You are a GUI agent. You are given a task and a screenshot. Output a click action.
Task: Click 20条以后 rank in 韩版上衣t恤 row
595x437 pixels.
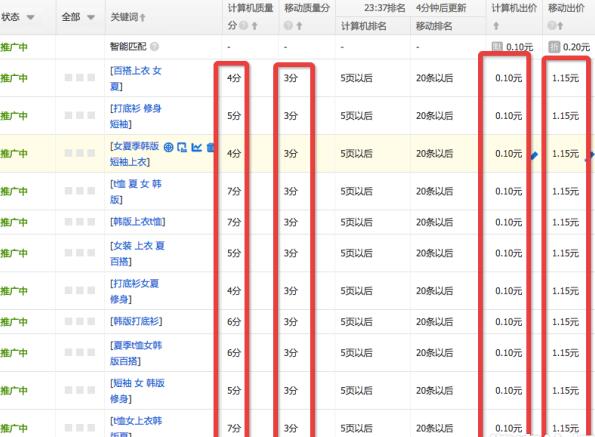click(434, 222)
